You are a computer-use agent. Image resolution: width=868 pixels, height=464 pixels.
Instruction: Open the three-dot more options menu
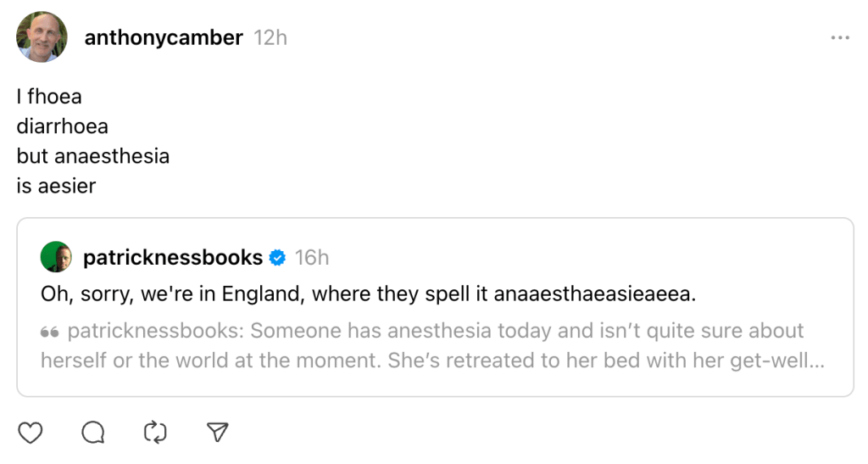pyautogui.click(x=840, y=38)
